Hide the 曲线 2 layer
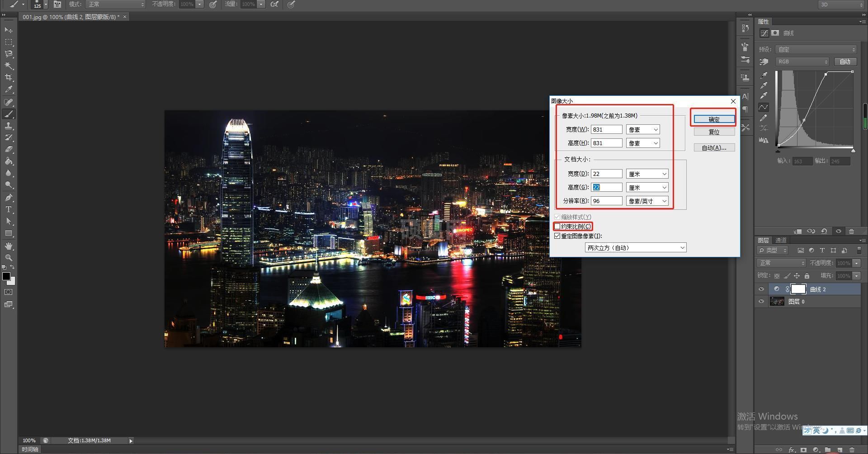 761,289
